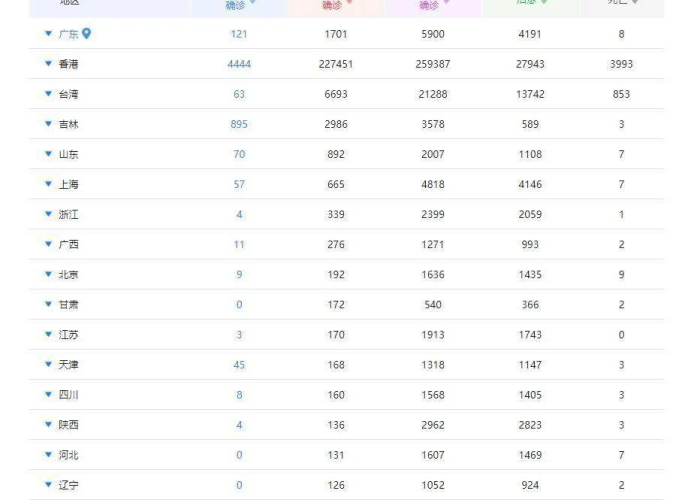This screenshot has width=700, height=500.
Task: Expand the 广东 row triangle
Action: pos(48,33)
